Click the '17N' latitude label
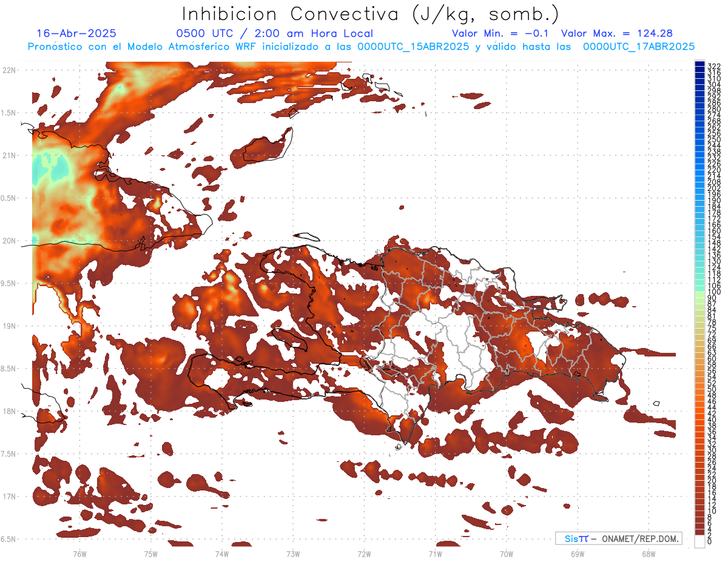Viewport: 728px width, 562px height. coord(10,496)
